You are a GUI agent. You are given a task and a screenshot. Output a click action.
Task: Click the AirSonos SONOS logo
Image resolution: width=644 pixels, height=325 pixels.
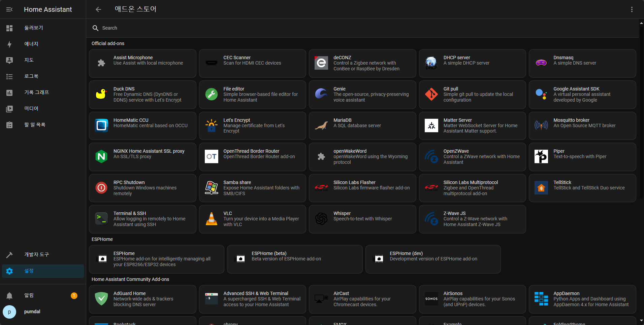click(x=431, y=299)
